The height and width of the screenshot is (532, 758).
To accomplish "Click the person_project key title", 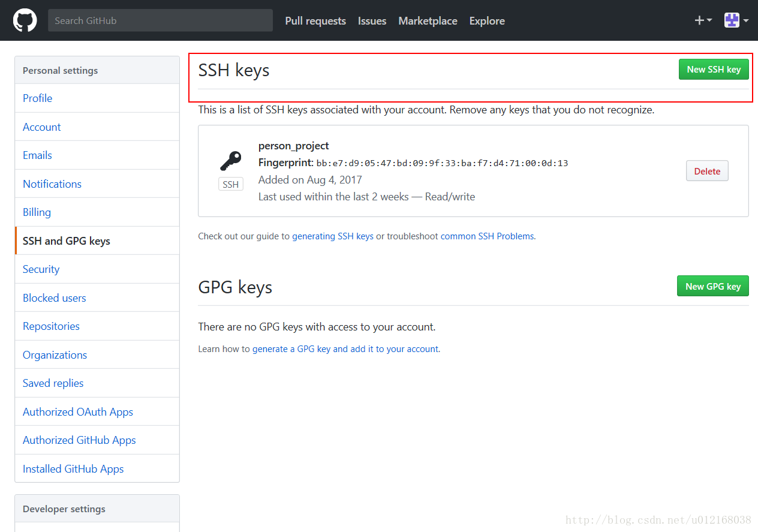I will pos(294,146).
